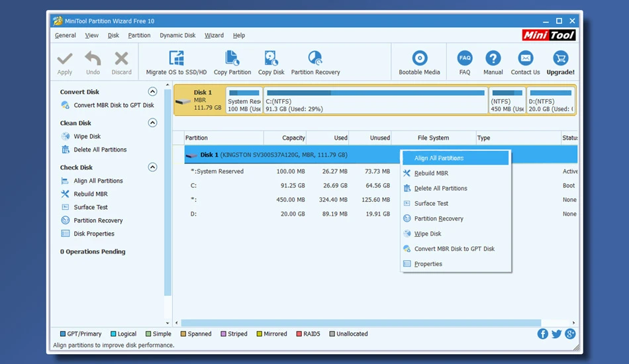Viewport: 629px width, 364px height.
Task: Click the horizontal scrollbar under partition list
Action: coord(361,323)
